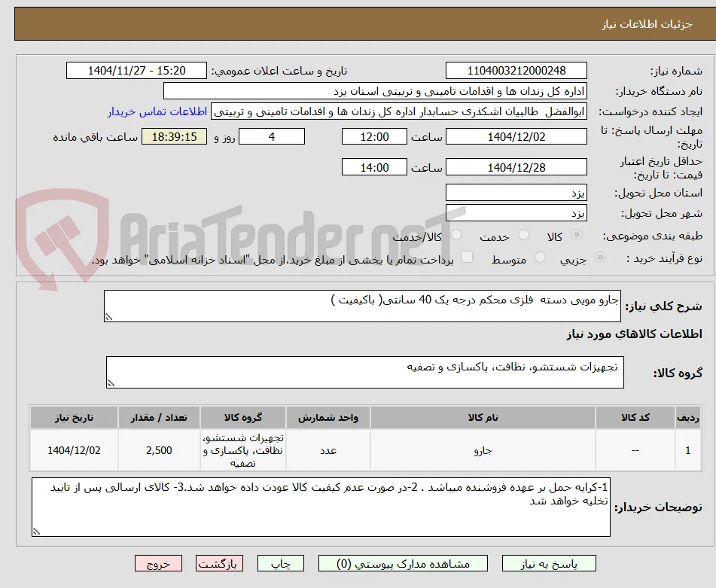
Task: Select the 'متوسط' purchase type radio
Action: [540, 257]
